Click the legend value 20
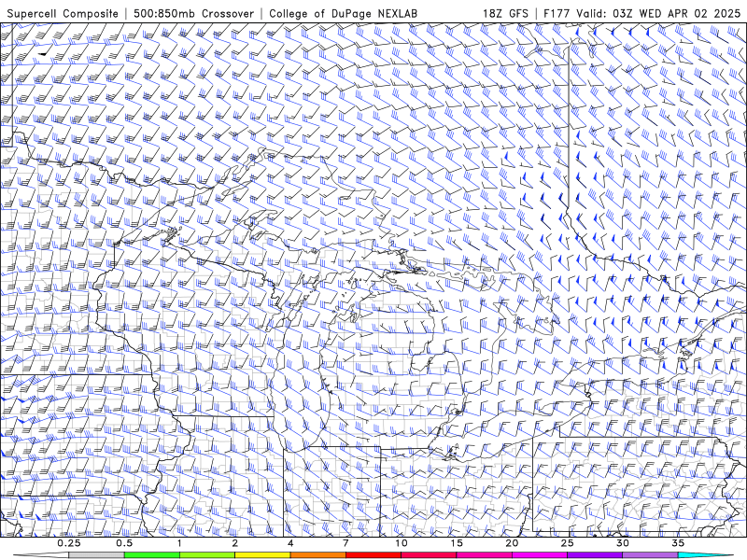This screenshot has height=560, width=747. pyautogui.click(x=512, y=543)
